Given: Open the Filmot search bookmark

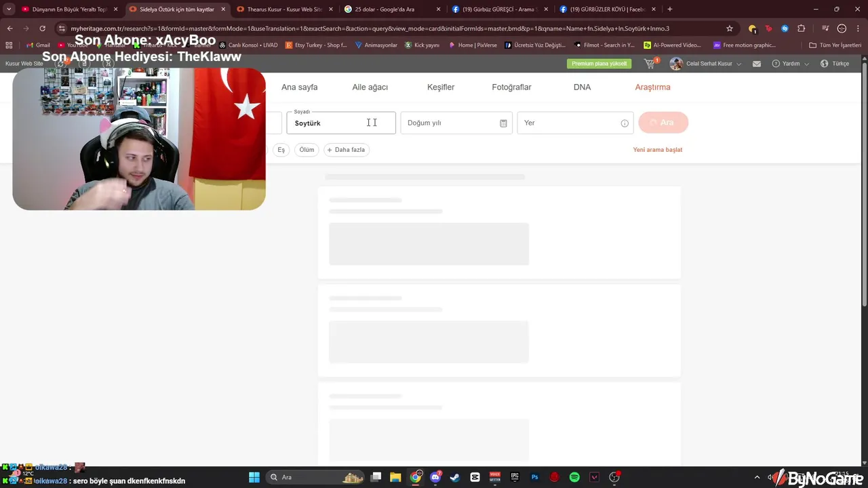Looking at the screenshot, I should pyautogui.click(x=604, y=45).
